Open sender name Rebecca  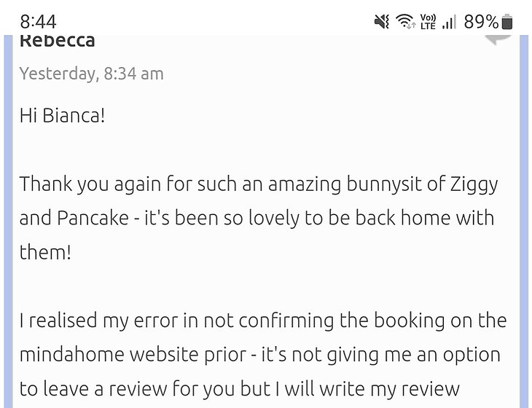coord(57,41)
